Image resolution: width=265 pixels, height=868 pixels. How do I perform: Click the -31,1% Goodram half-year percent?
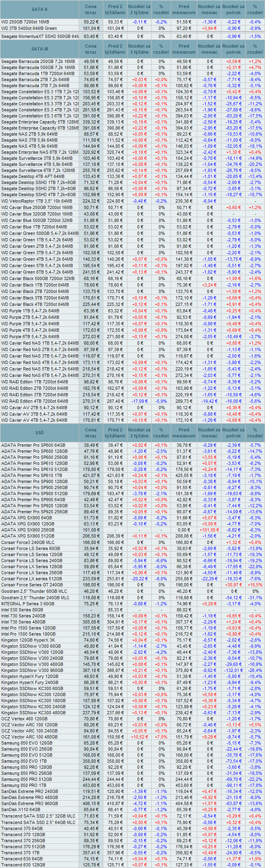[255, 597]
